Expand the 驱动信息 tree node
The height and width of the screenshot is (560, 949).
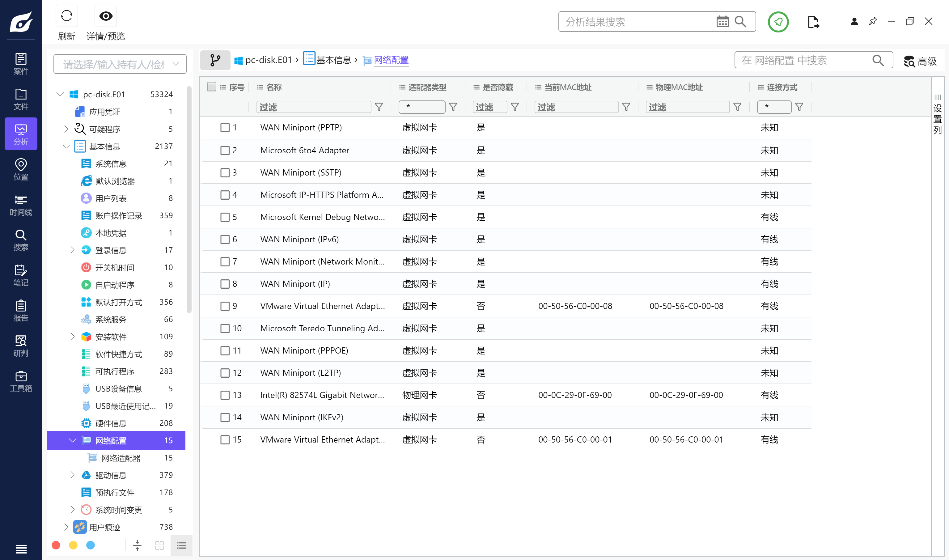click(x=72, y=475)
